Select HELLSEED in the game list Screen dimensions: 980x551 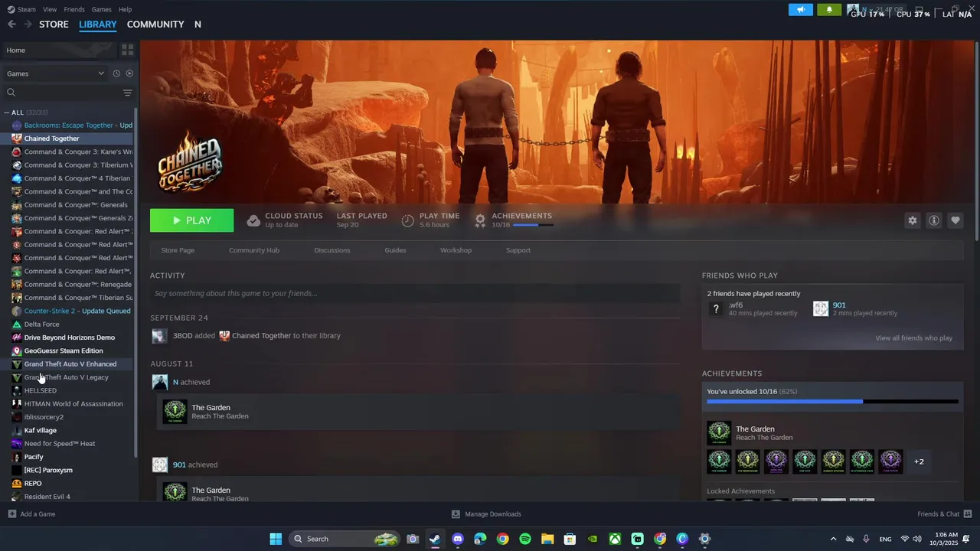click(x=40, y=390)
